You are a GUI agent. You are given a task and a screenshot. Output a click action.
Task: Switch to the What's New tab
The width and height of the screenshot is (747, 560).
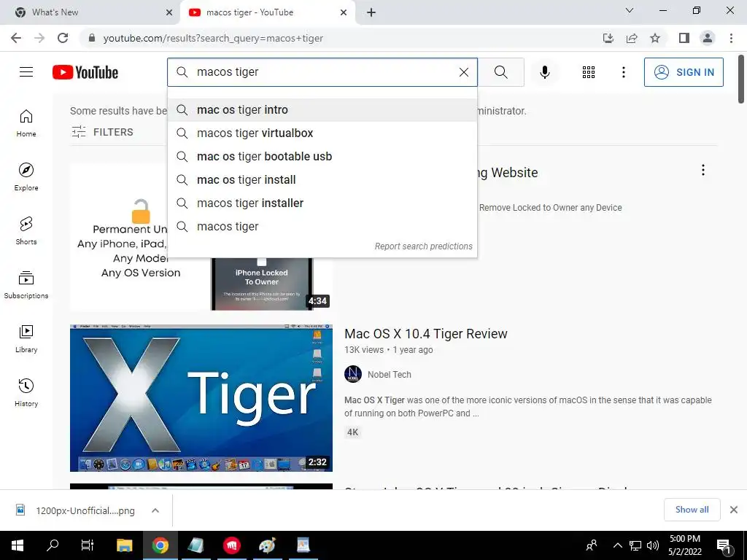90,12
